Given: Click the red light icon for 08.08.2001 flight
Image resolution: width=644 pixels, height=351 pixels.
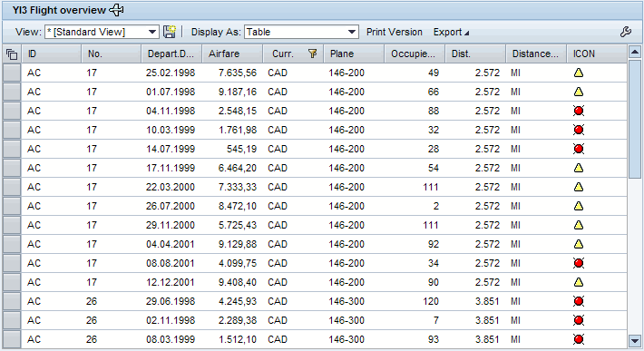Looking at the screenshot, I should coord(579,263).
